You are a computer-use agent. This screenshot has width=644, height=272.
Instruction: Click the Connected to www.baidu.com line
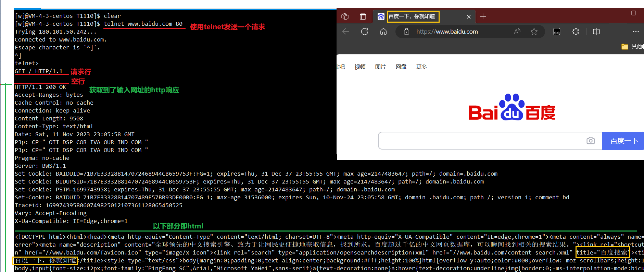pyautogui.click(x=61, y=39)
